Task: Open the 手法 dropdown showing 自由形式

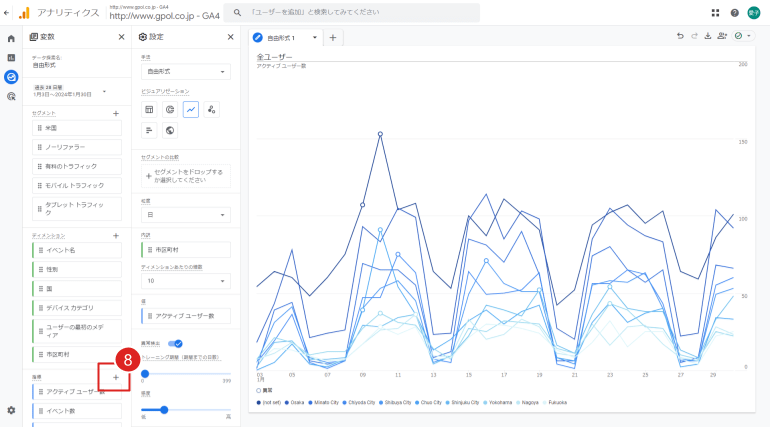Action: coord(185,72)
